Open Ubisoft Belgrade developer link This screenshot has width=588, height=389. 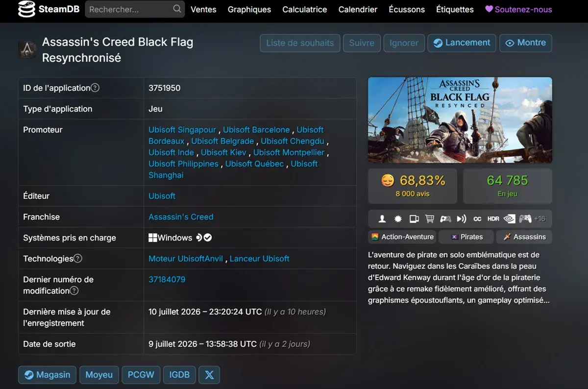tap(222, 141)
